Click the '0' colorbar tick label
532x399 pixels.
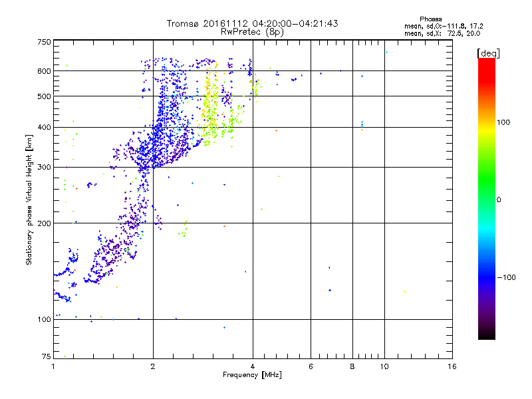coord(498,200)
